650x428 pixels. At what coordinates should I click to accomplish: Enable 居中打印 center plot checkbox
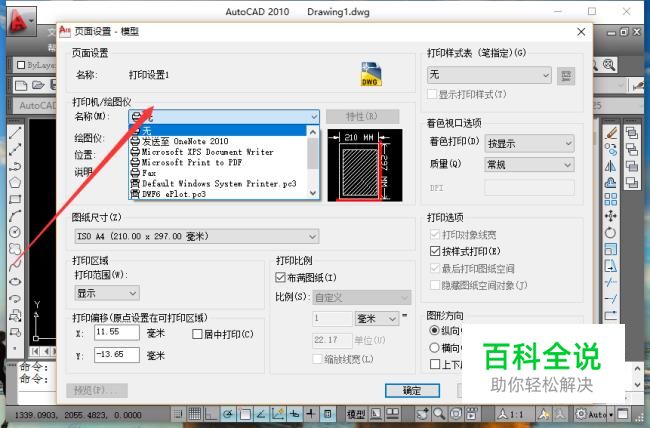pos(197,334)
